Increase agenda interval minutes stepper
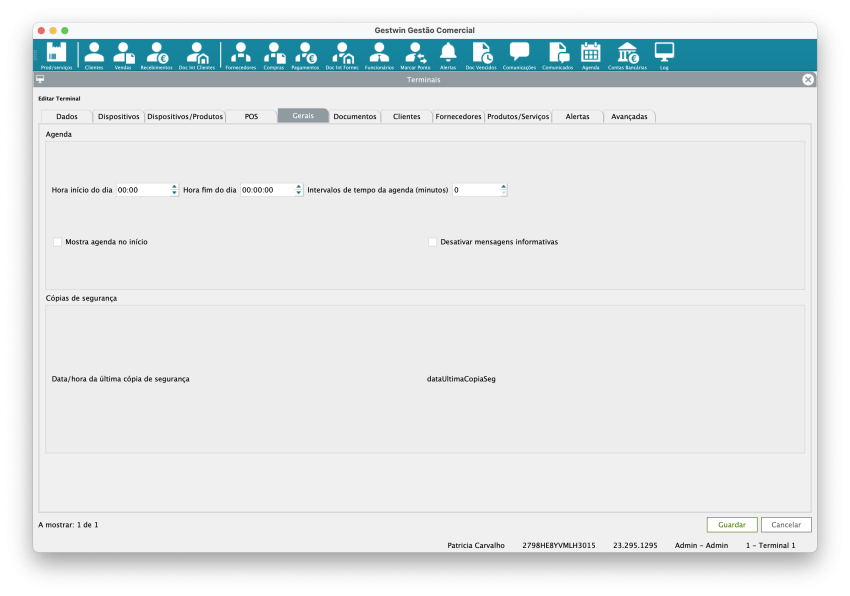 [x=504, y=186]
